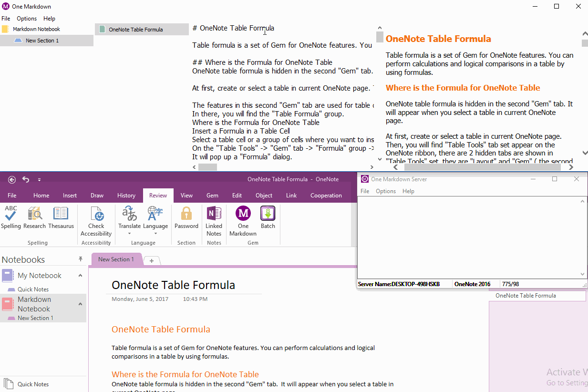588x392 pixels.
Task: Click the status text OneNote 2016
Action: tap(472, 284)
